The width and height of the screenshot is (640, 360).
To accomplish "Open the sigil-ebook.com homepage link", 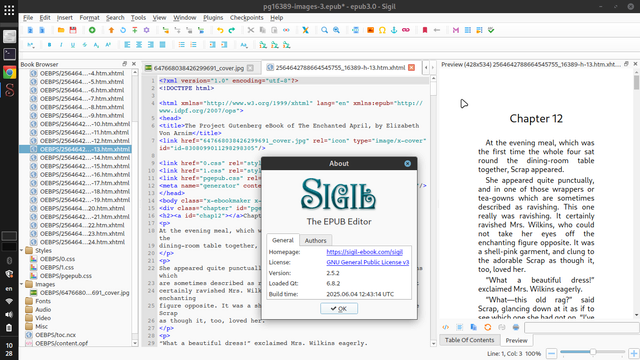I will [364, 252].
